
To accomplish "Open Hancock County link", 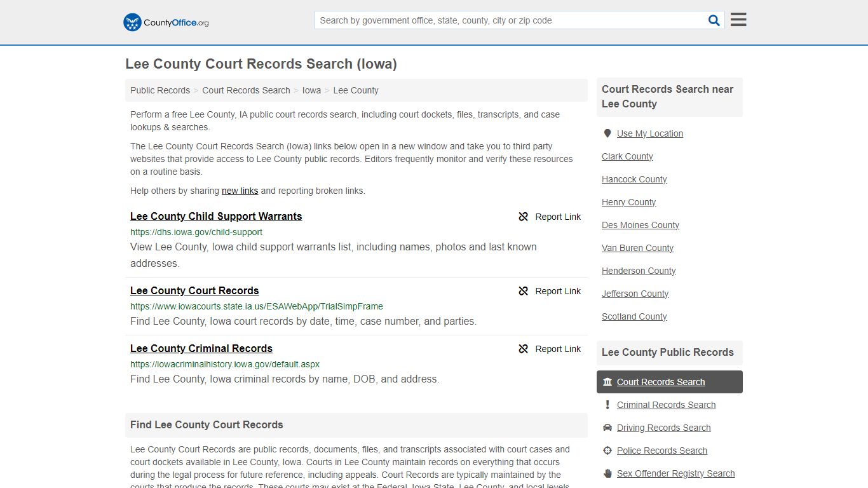I will click(x=634, y=179).
